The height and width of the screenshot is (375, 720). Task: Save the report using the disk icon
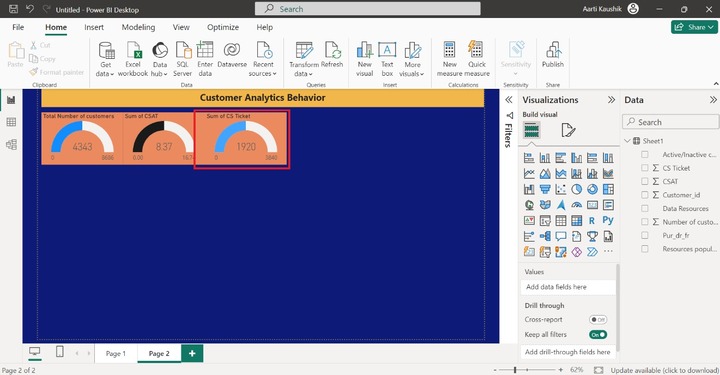(x=13, y=9)
